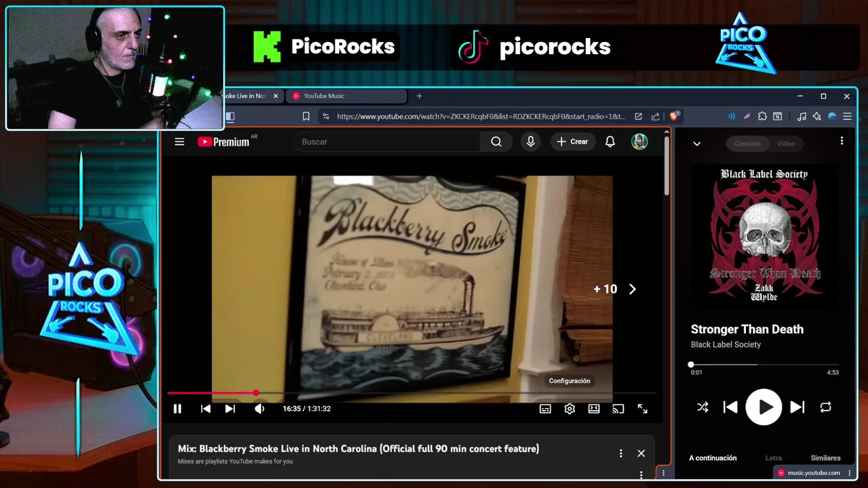
Task: Click the purple feather extension icon
Action: coord(747,117)
